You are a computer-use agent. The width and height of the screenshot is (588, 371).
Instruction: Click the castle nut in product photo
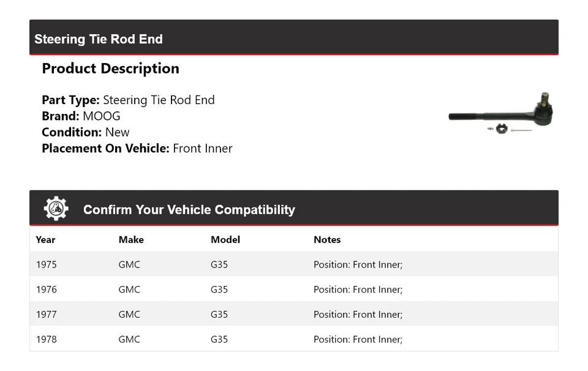pos(501,129)
